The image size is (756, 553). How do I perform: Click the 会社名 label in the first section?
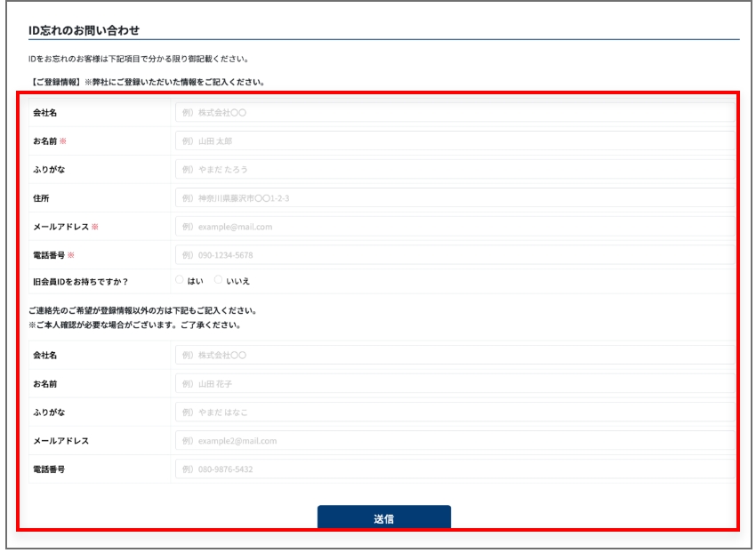[47, 112]
